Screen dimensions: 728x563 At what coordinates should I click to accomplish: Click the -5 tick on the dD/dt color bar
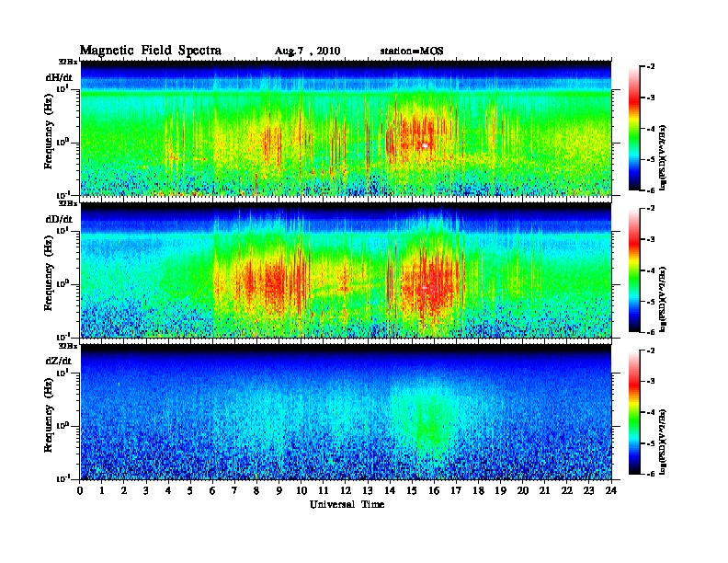[x=651, y=302]
